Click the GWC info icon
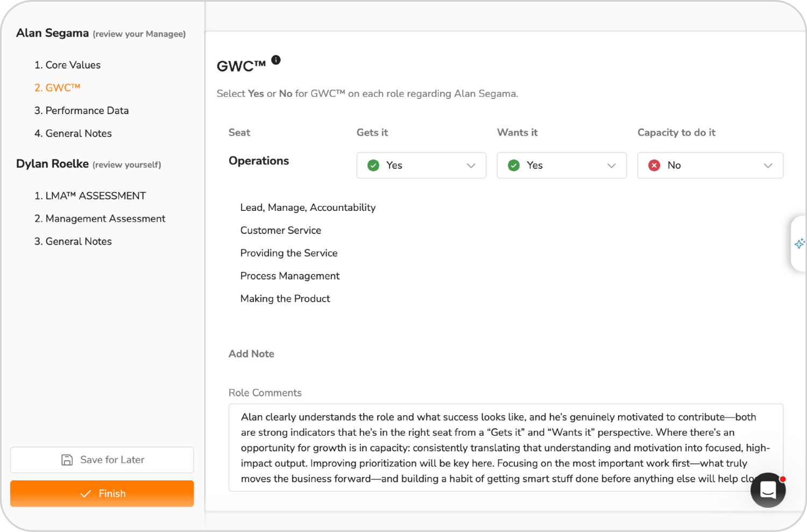This screenshot has width=807, height=532. (276, 60)
